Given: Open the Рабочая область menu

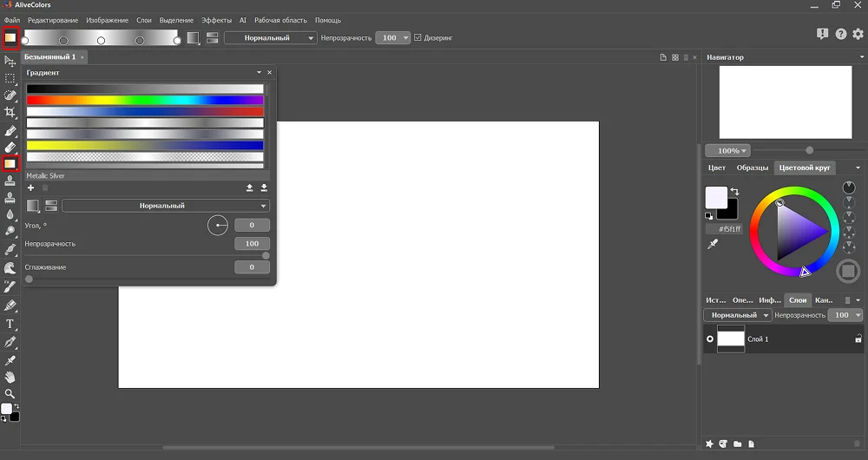Looking at the screenshot, I should pos(280,20).
